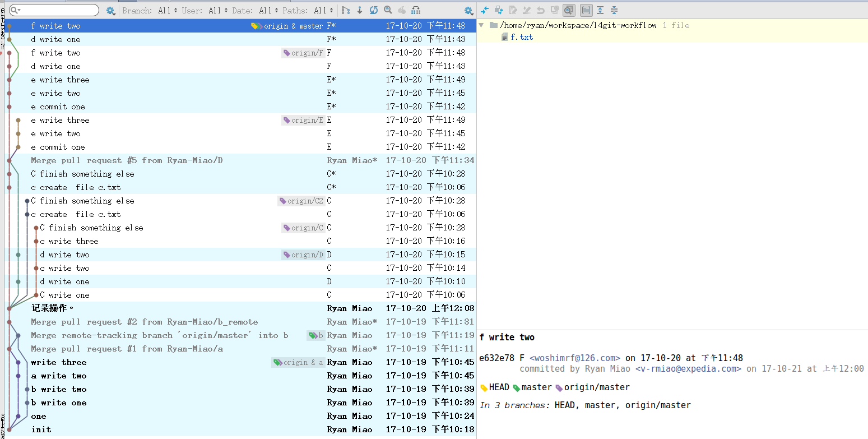Viewport: 868px width, 439px height.
Task: Select 'd write two' commit tagged origin/D
Action: click(240, 255)
